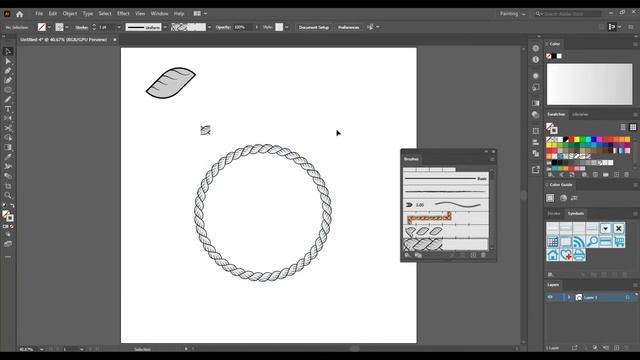Viewport: 640px width, 360px height.
Task: Expand Layer 1 contents arrow
Action: click(569, 297)
